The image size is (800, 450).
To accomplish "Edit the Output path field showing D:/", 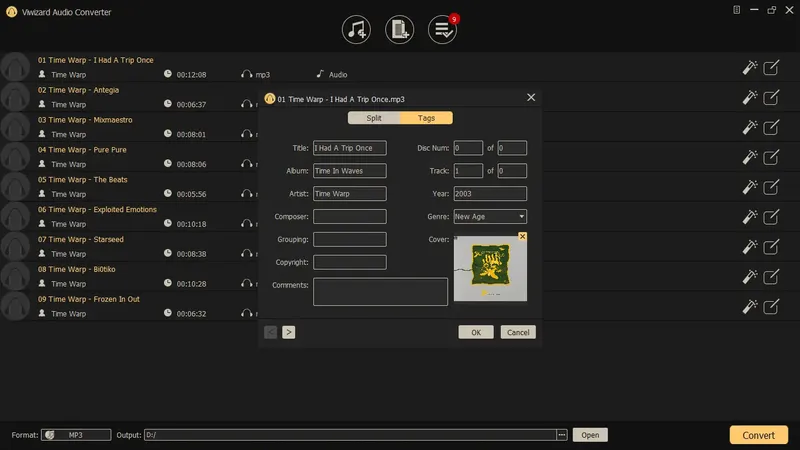I will [350, 435].
